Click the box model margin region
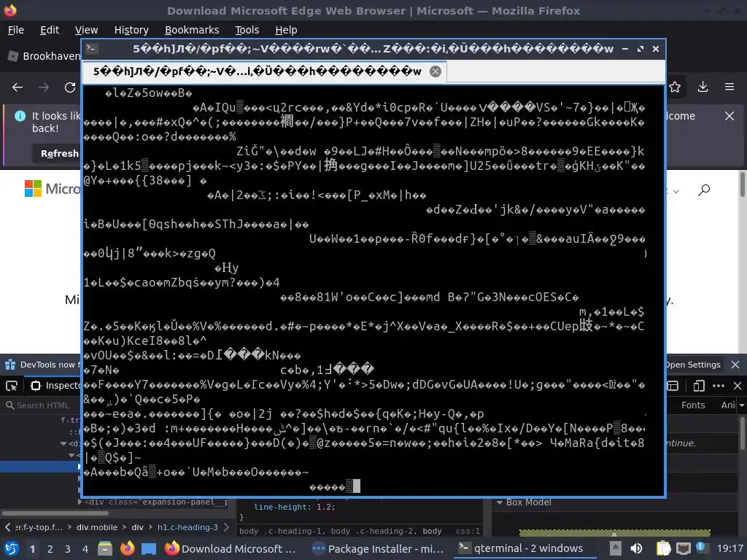This screenshot has width=747, height=560. pyautogui.click(x=614, y=533)
